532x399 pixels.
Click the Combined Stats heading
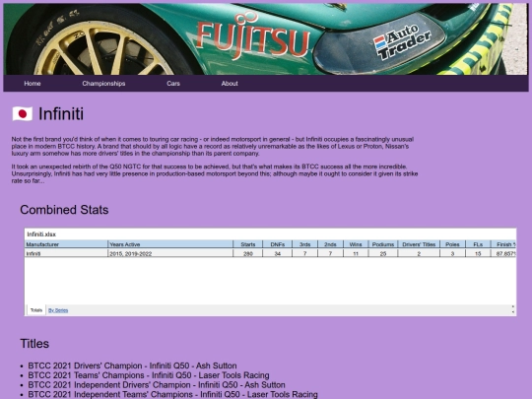pos(64,210)
